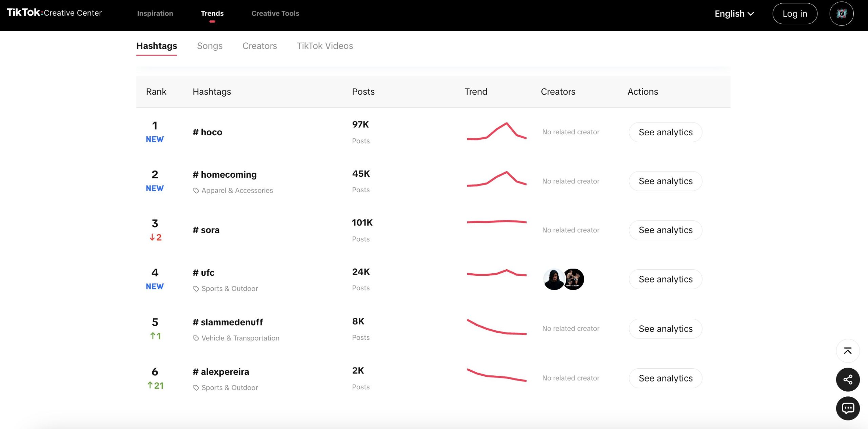Expand the English language dropdown

pos(734,14)
